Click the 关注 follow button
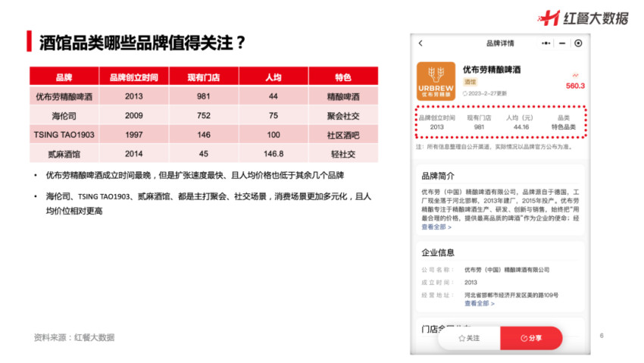 point(469,338)
